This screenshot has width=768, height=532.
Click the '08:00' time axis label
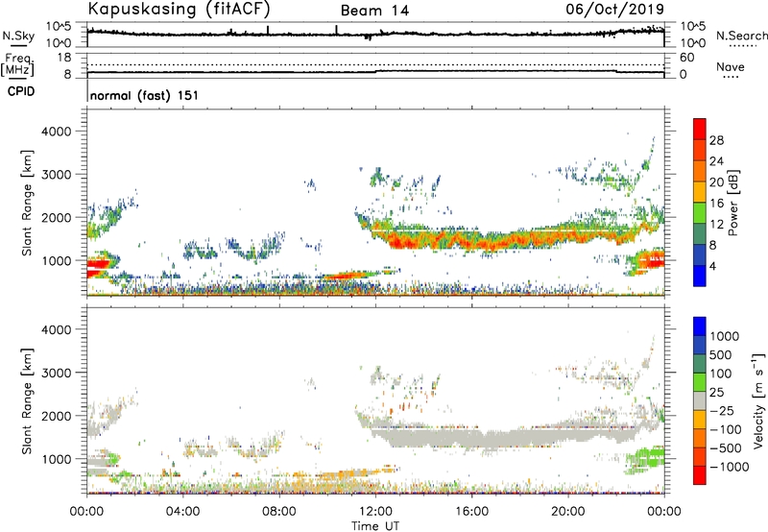pos(279,512)
